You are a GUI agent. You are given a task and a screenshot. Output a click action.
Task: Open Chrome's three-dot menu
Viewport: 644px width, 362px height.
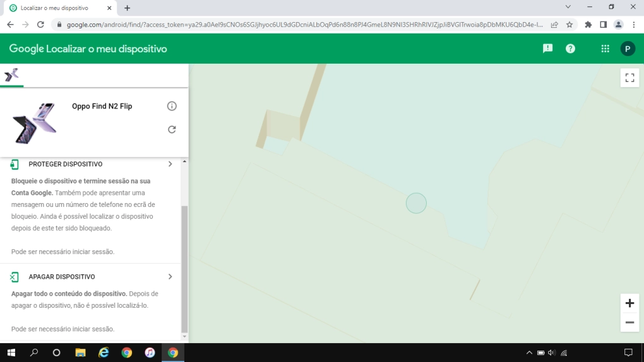634,25
